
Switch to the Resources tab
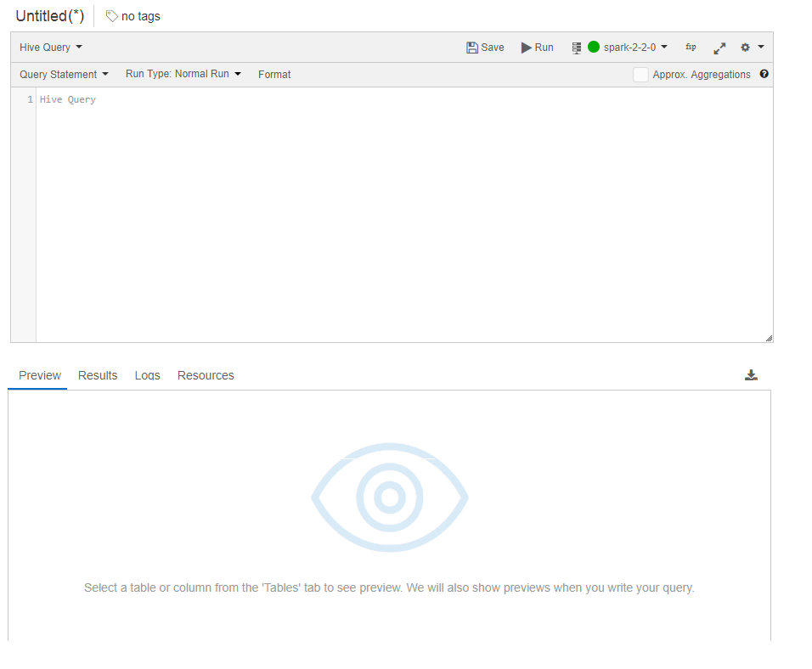[206, 375]
